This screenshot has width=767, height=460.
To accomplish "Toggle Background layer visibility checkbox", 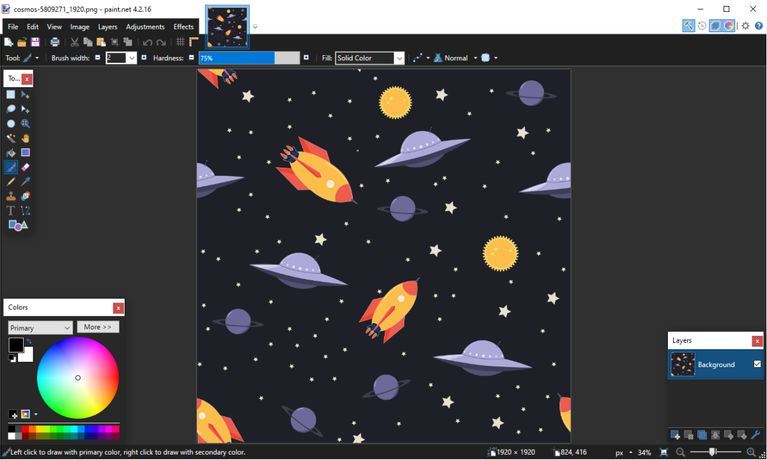I will (757, 364).
